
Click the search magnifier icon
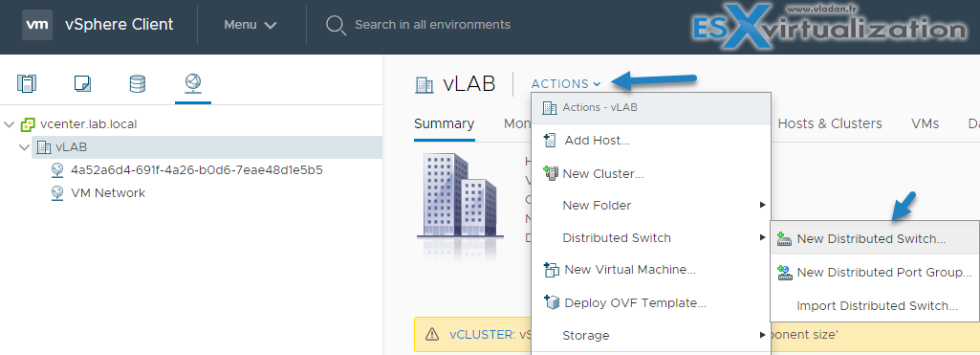[x=336, y=25]
